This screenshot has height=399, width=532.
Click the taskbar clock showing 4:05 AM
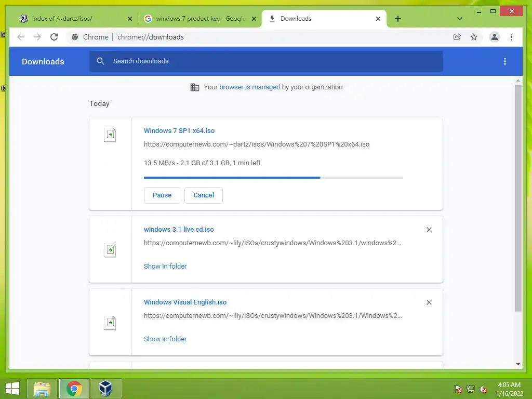click(509, 389)
